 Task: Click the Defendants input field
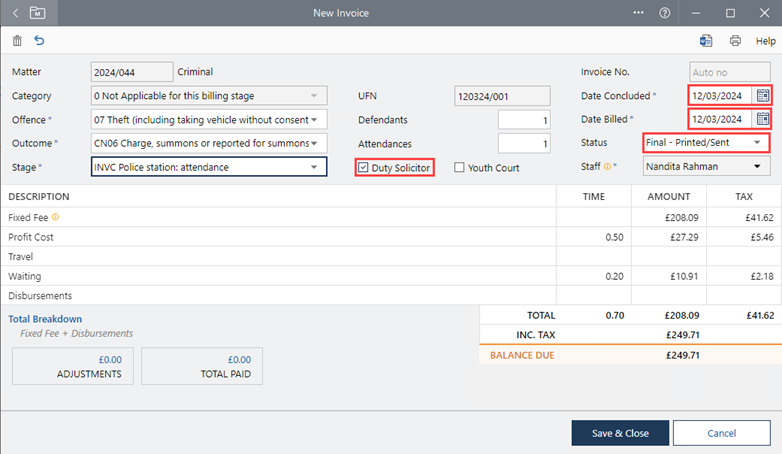[523, 120]
